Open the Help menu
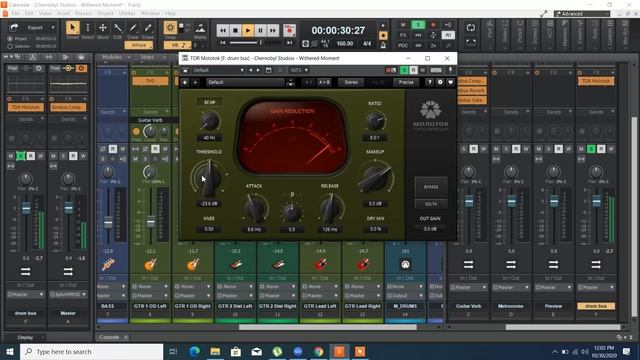This screenshot has width=640, height=360. coord(170,13)
